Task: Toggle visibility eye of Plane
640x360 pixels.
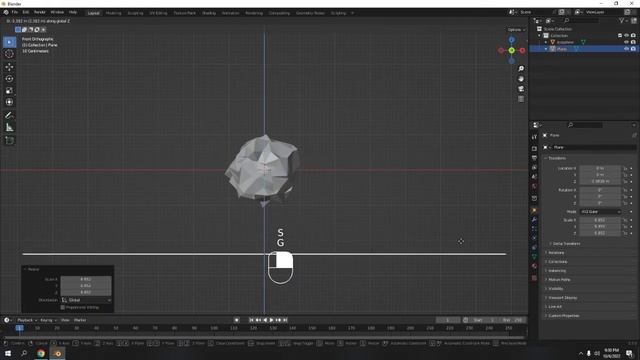Action: point(627,49)
